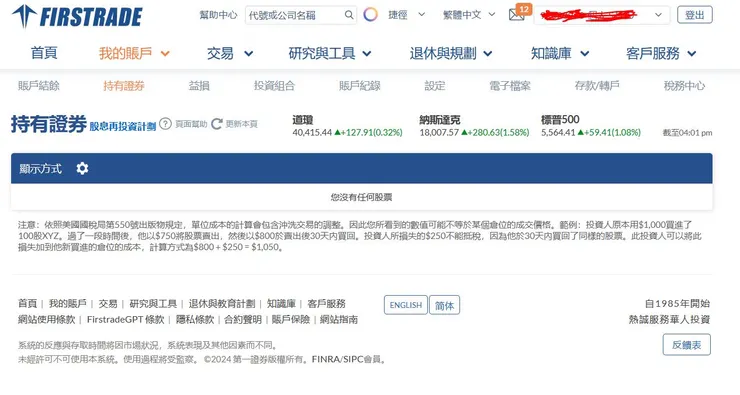Open footer FirstradeGPT 條款 link
740x395 pixels.
[126, 319]
